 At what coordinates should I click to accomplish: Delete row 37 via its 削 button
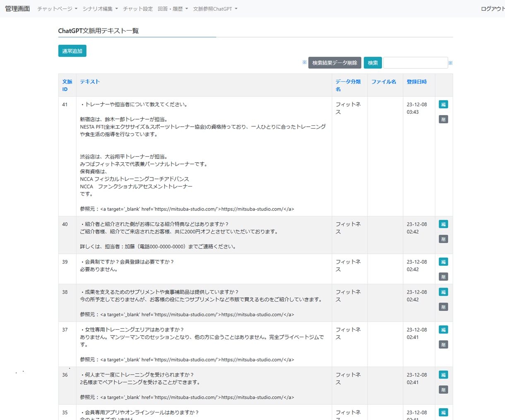(x=443, y=345)
